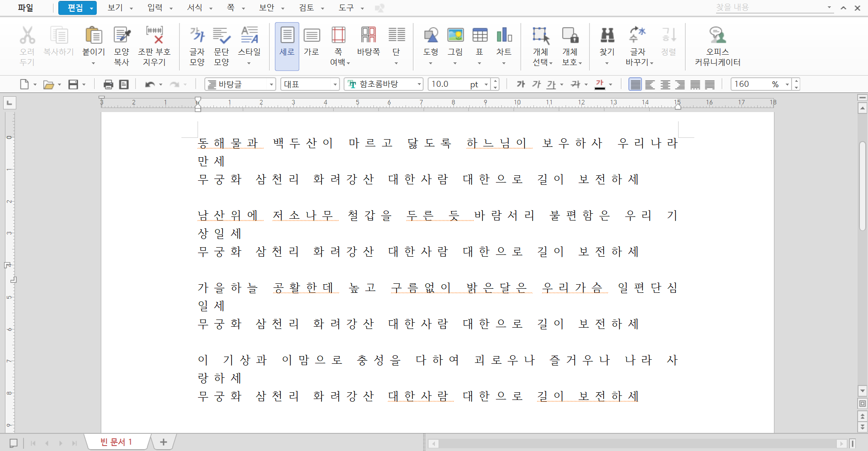Screen dimensions: 868x451
Task: Click 개체 보호 object protect icon
Action: (x=570, y=35)
